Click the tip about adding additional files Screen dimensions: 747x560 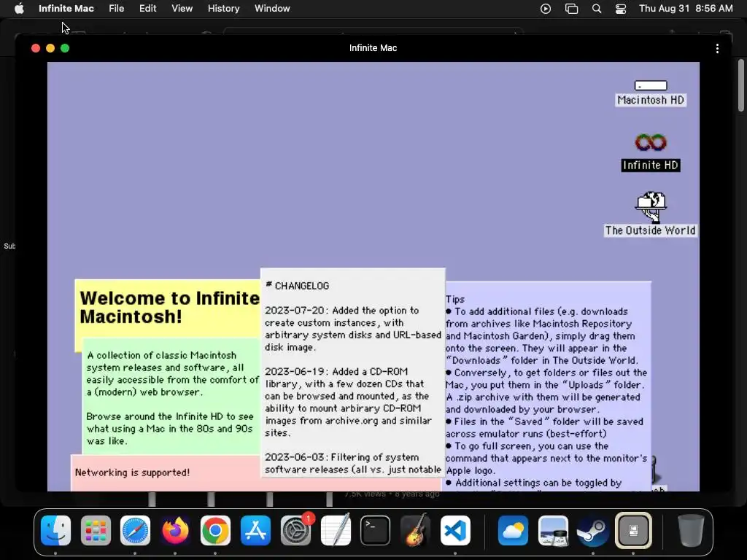tap(542, 335)
